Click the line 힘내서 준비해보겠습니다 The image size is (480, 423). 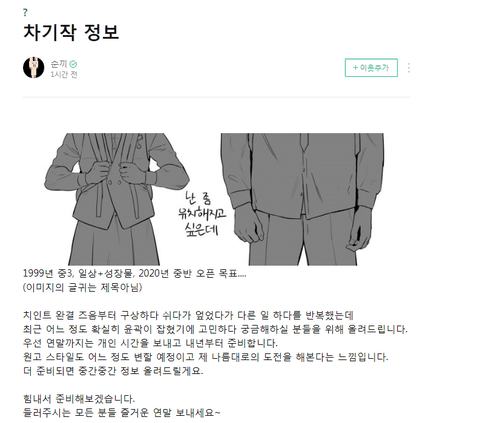pos(79,399)
